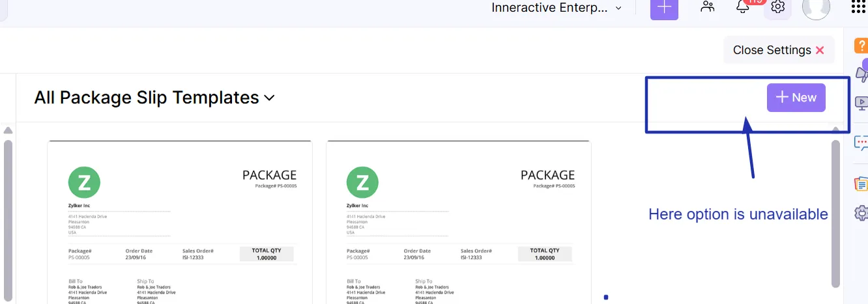Click the Close Settings button
This screenshot has height=304, width=868.
[778, 50]
